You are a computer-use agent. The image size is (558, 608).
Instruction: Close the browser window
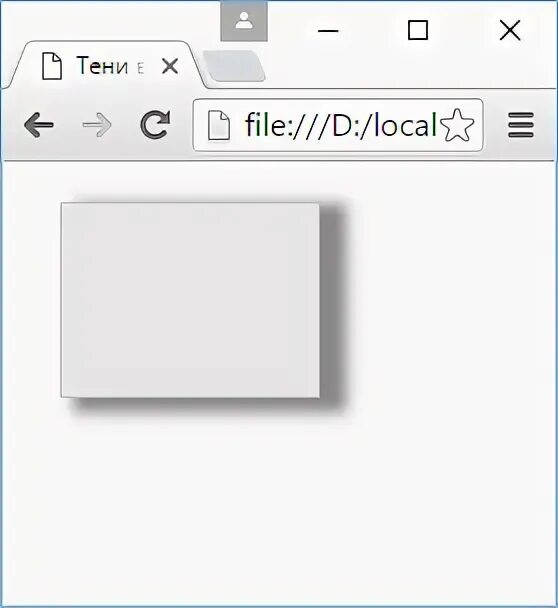click(510, 30)
